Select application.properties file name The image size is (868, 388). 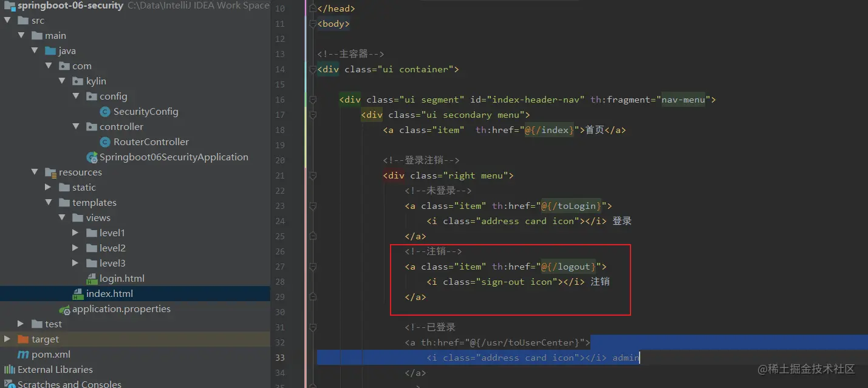pos(121,309)
